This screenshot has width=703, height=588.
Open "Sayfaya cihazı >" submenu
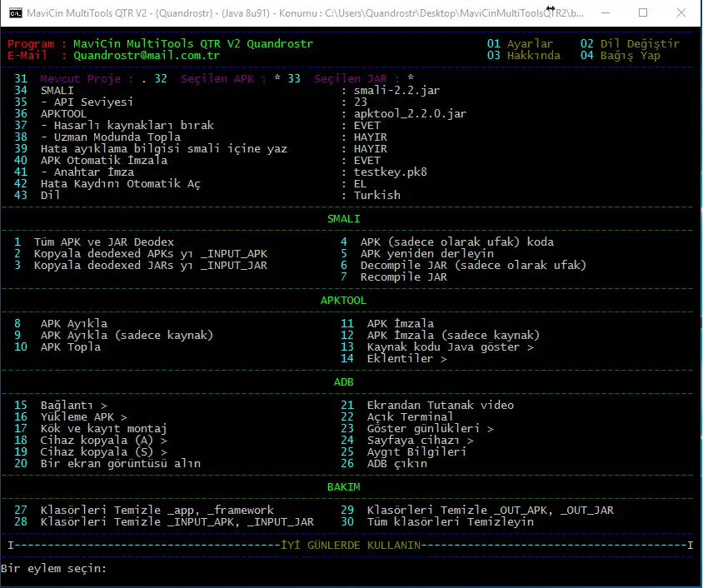pos(420,440)
